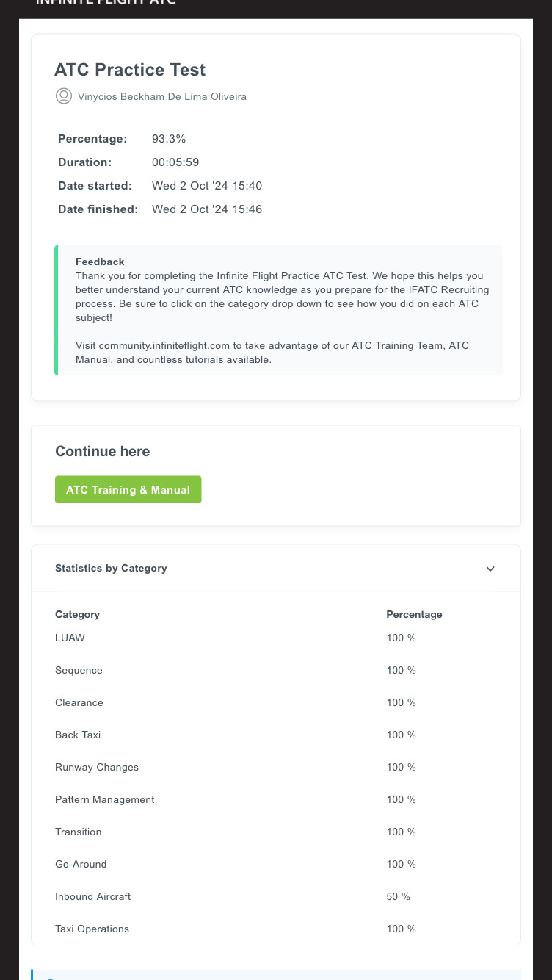This screenshot has height=980, width=552.
Task: Select the LUAW category row
Action: pos(70,638)
